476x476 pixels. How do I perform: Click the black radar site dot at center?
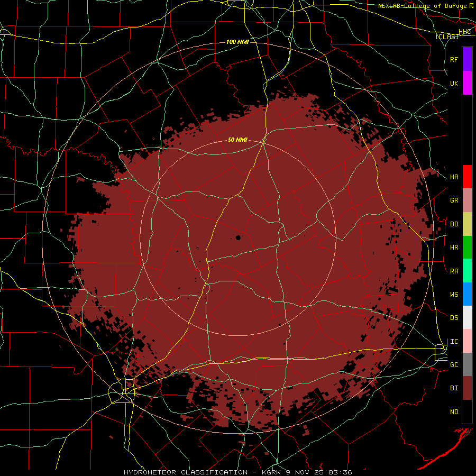tap(239, 237)
